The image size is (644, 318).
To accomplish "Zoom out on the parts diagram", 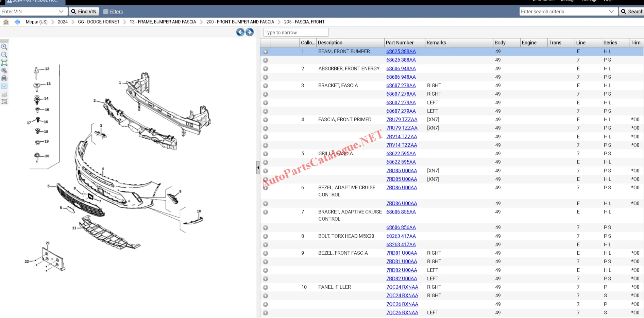I will 4,54.
